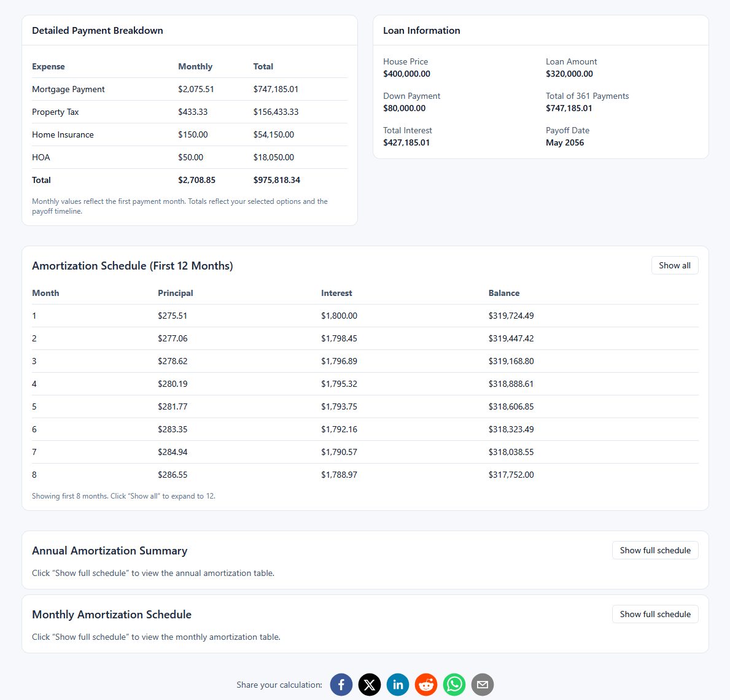
Task: Share calculation on X (Twitter)
Action: [x=370, y=685]
